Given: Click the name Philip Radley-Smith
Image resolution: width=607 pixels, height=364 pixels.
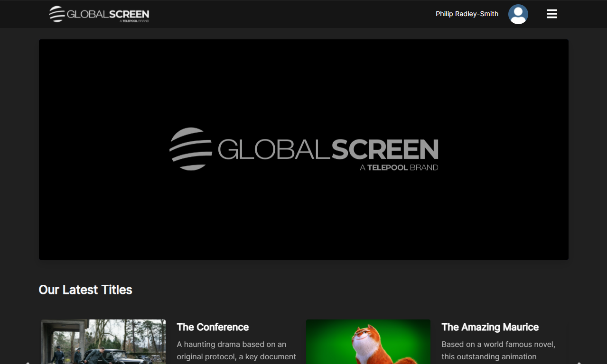Looking at the screenshot, I should [x=467, y=14].
